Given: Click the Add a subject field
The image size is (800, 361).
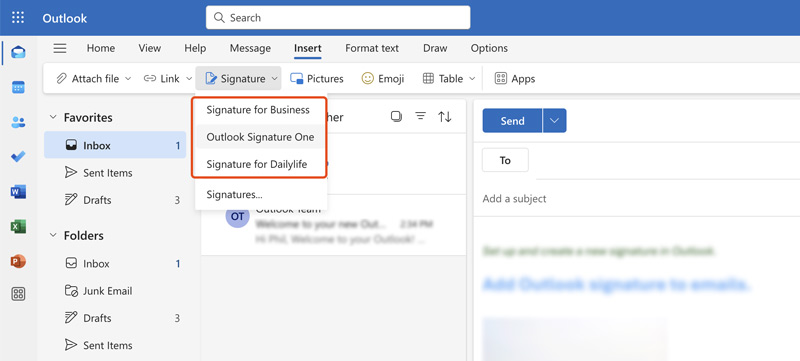Looking at the screenshot, I should (x=641, y=199).
